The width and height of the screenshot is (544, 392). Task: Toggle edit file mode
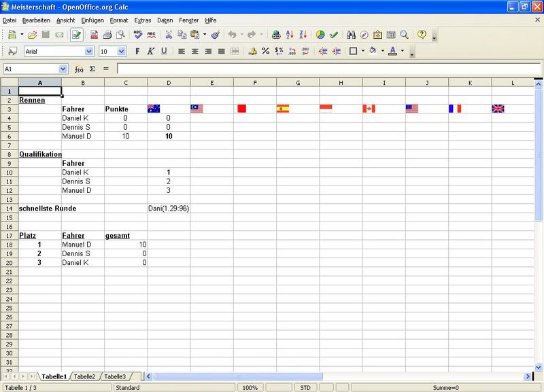76,35
